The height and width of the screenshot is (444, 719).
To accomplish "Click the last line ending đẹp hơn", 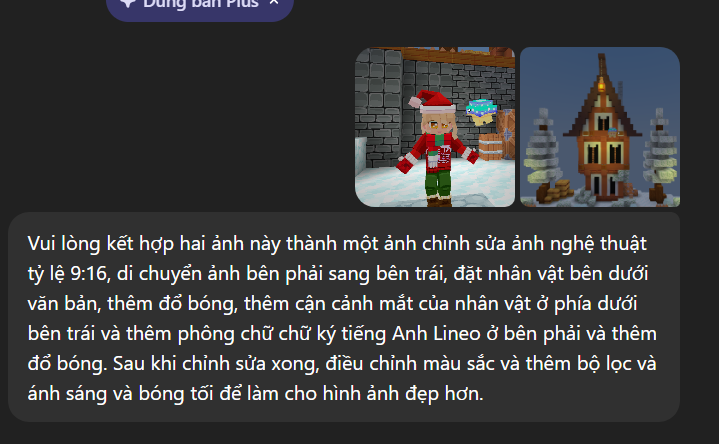I will [255, 394].
